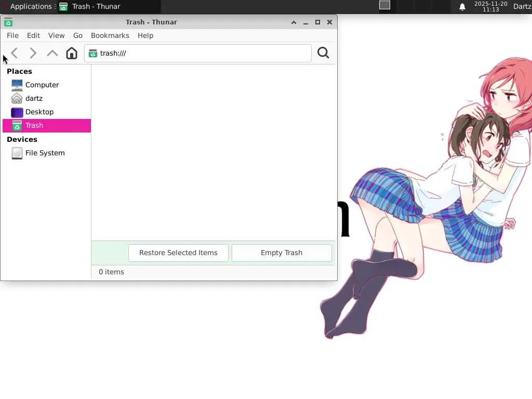Open the Applications menu in top panel
This screenshot has height=399, width=532.
[29, 6]
